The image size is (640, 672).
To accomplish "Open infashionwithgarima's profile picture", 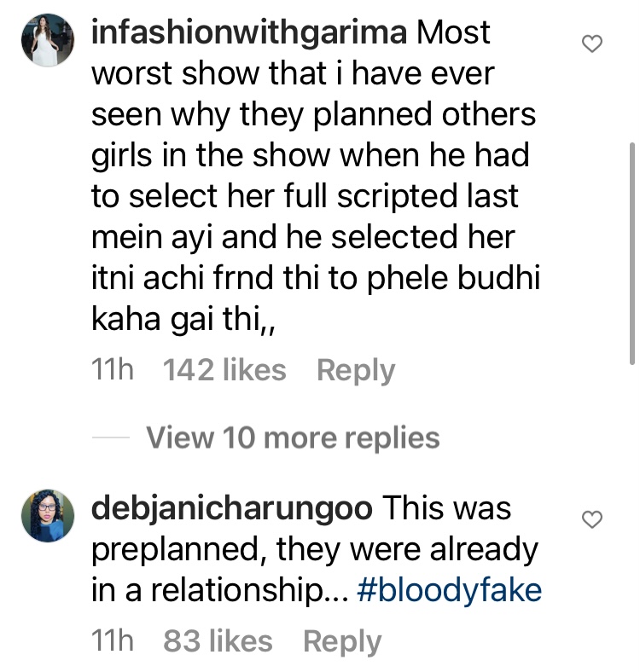I will [x=45, y=40].
